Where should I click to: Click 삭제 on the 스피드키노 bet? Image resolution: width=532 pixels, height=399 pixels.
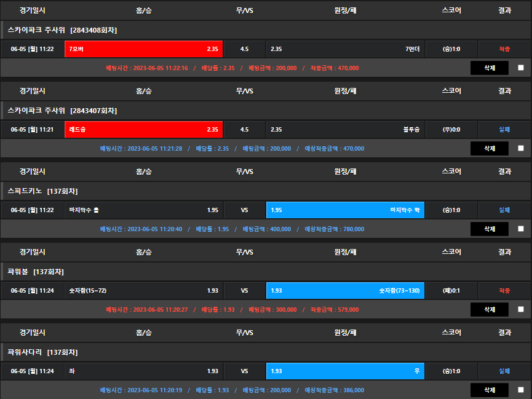490,229
